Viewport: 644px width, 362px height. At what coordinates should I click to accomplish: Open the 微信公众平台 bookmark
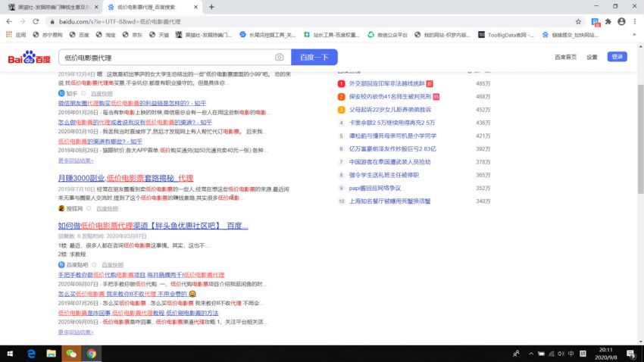pos(387,35)
